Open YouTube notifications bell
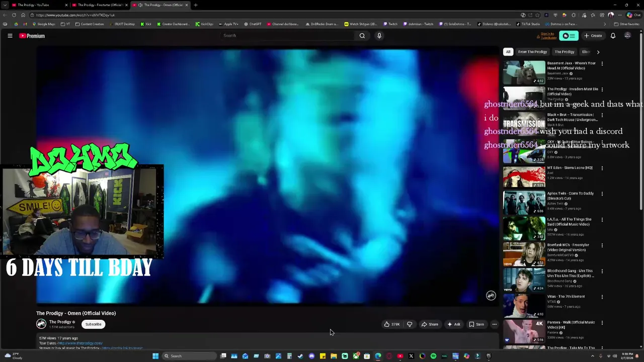The height and width of the screenshot is (362, 644). pyautogui.click(x=613, y=36)
